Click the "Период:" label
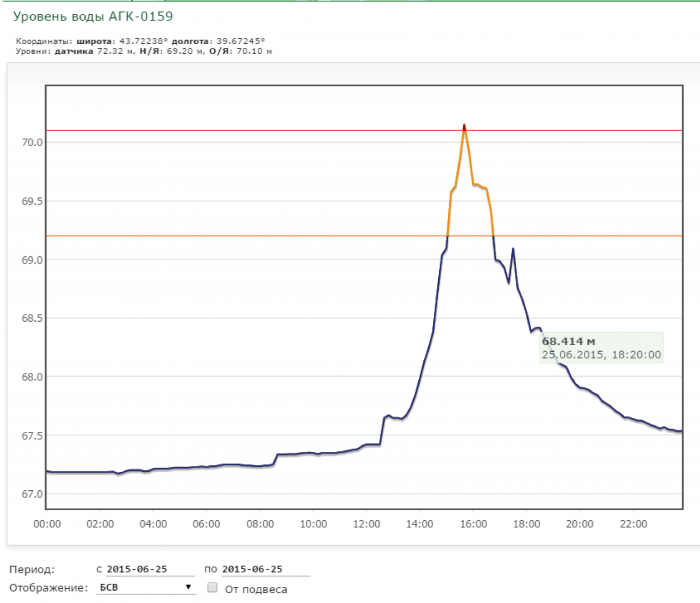700x603 pixels. click(32, 570)
